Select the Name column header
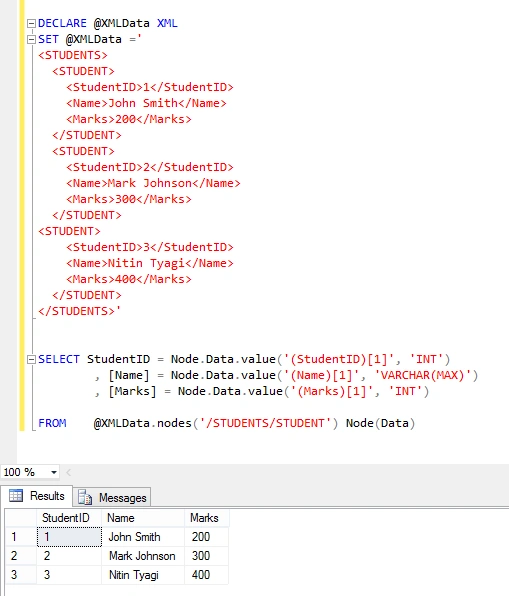 143,518
